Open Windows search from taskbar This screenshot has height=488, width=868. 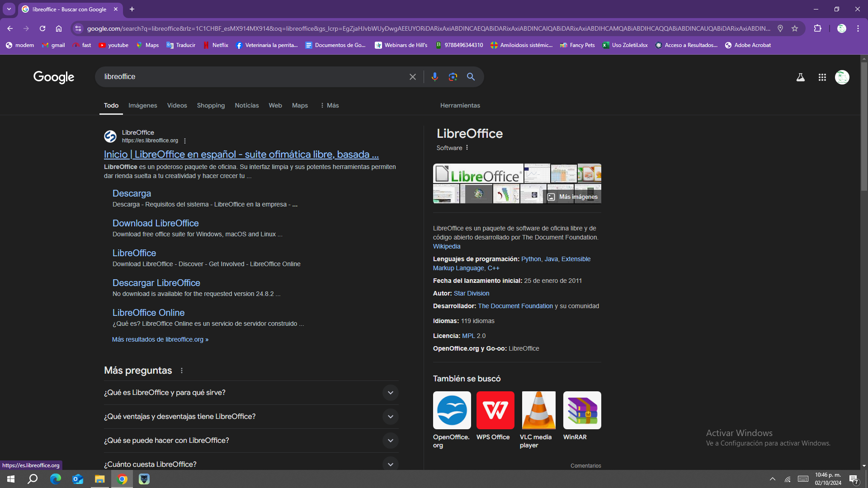point(33,479)
